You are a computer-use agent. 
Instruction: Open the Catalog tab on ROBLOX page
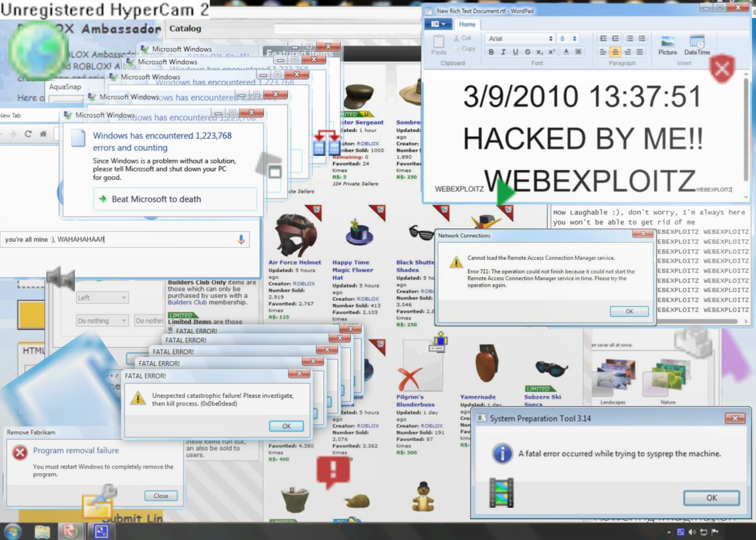pos(185,28)
